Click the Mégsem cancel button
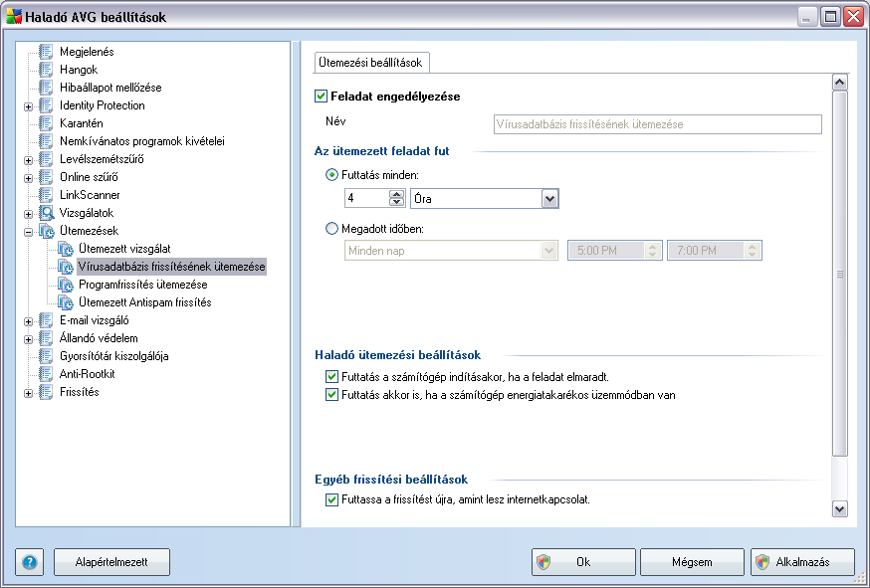This screenshot has height=588, width=870. pyautogui.click(x=692, y=562)
